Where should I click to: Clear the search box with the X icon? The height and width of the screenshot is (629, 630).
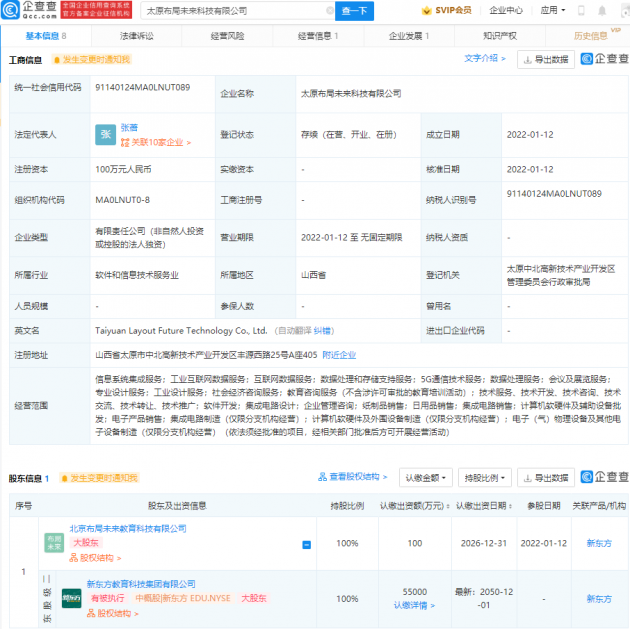(x=329, y=11)
